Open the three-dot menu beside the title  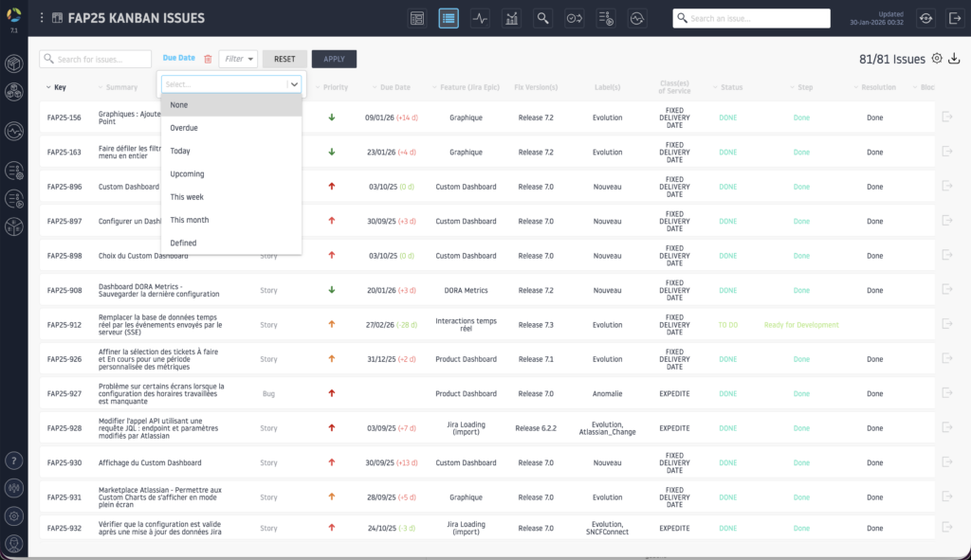coord(41,18)
